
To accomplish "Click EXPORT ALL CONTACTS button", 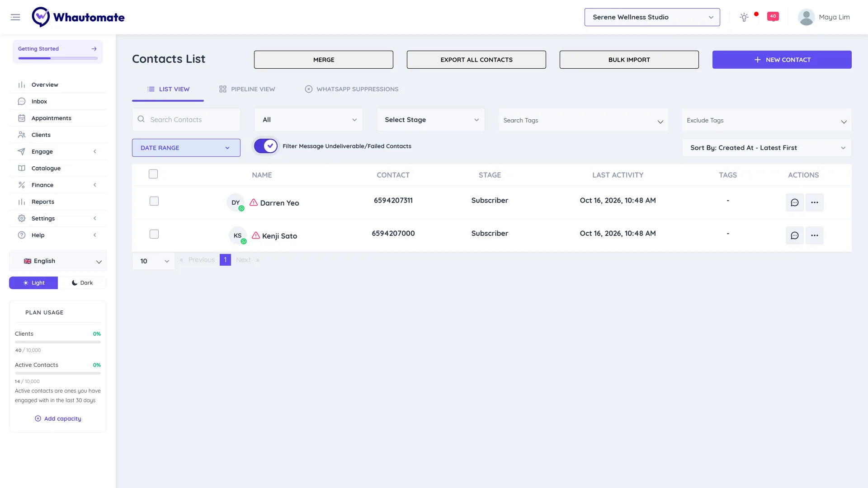I will pyautogui.click(x=476, y=60).
